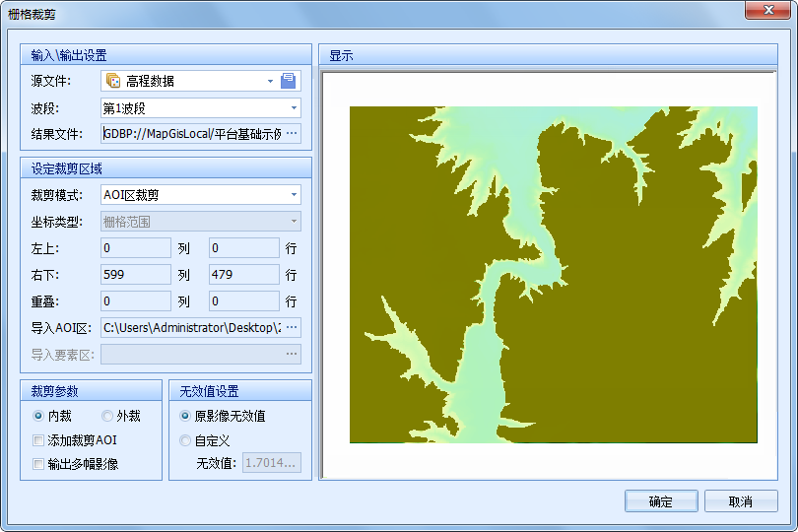Select the 外裁 radio option
The width and height of the screenshot is (798, 532).
coord(106,417)
